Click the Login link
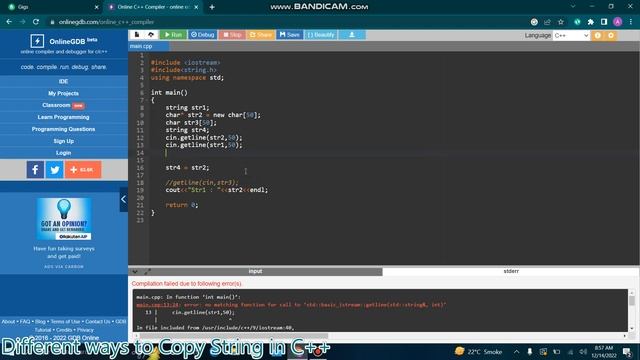The image size is (640, 360). [63, 153]
